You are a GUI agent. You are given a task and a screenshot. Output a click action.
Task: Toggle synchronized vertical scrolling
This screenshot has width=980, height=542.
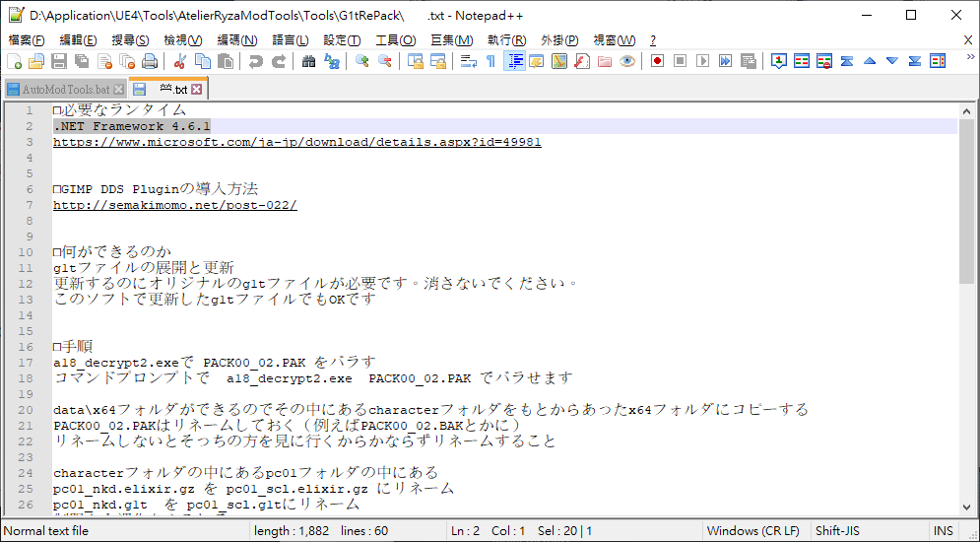click(415, 61)
